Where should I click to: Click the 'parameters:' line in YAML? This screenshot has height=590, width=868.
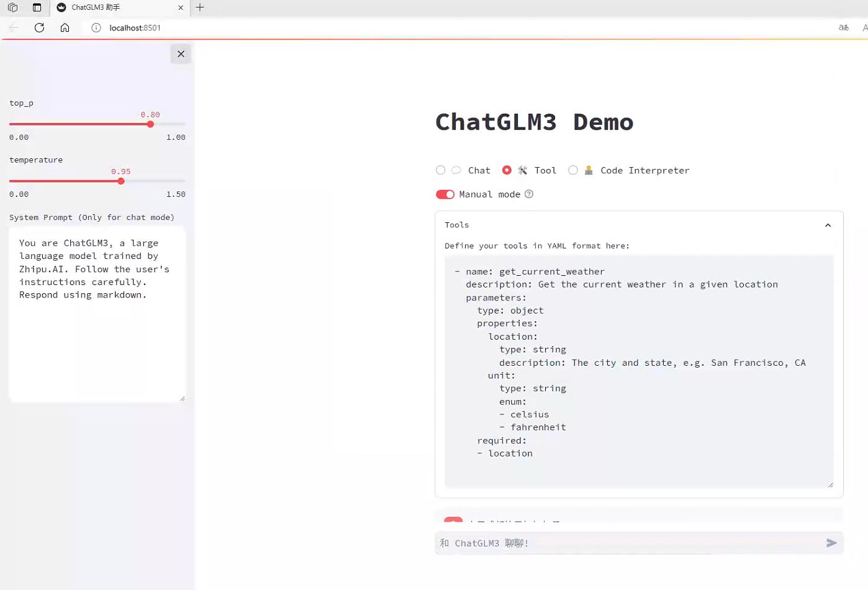pyautogui.click(x=496, y=297)
